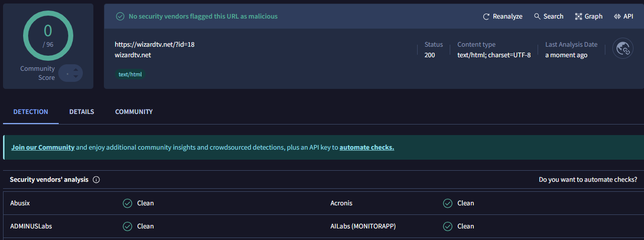Click the Graph button label

click(x=593, y=17)
